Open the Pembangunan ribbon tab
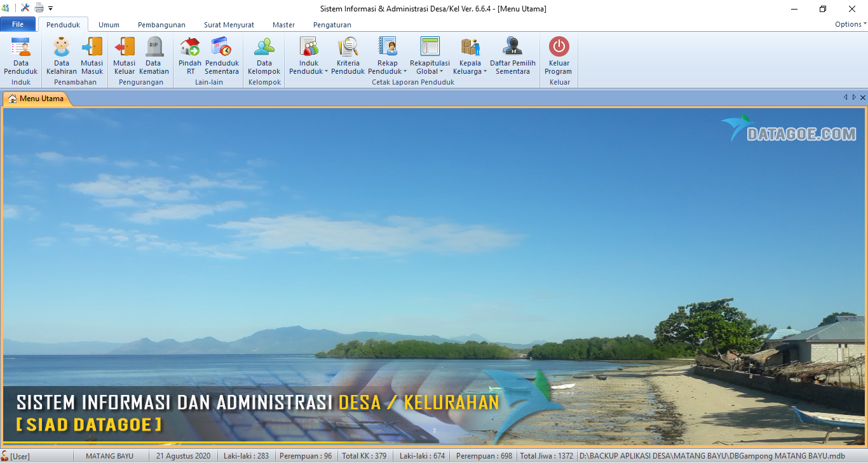 [x=161, y=25]
